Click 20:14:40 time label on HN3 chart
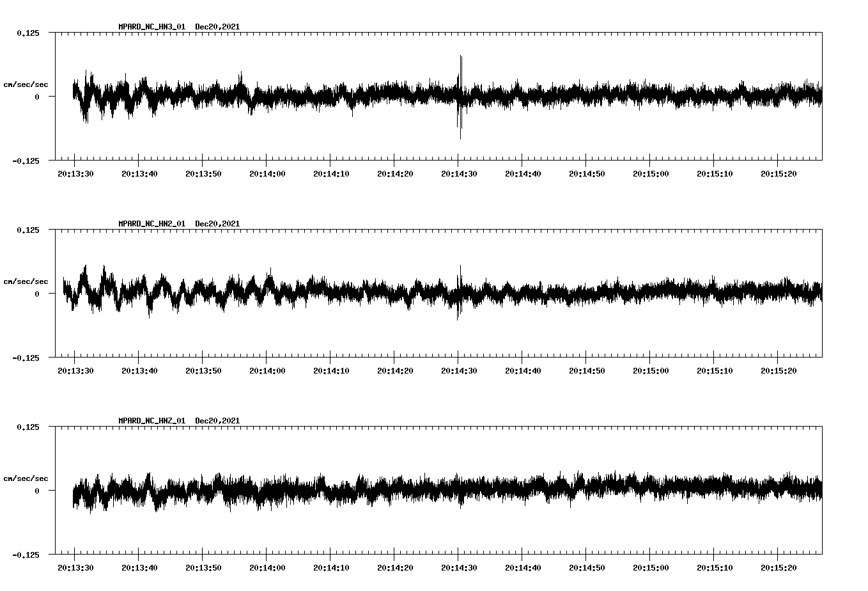 point(523,173)
